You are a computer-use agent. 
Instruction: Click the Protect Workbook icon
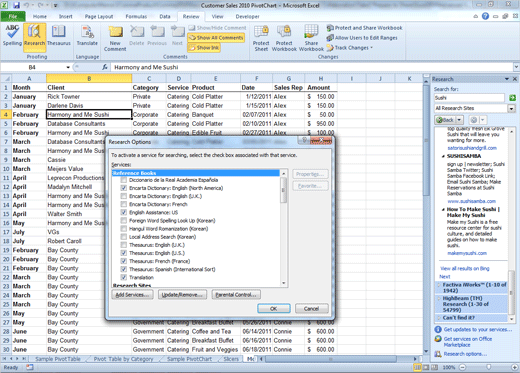[284, 39]
